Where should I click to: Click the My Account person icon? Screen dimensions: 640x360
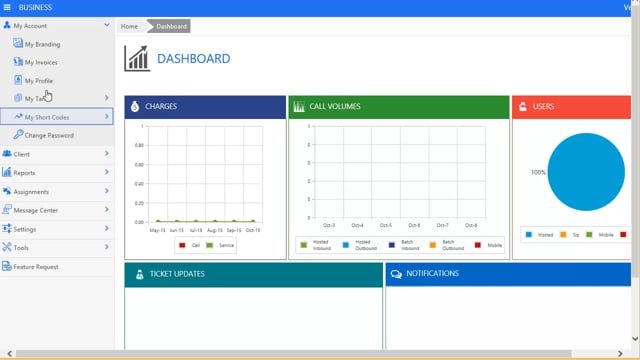coord(7,25)
